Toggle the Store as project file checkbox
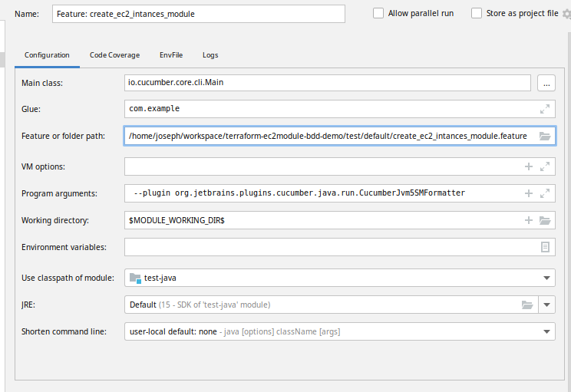The height and width of the screenshot is (392, 571). pos(477,13)
